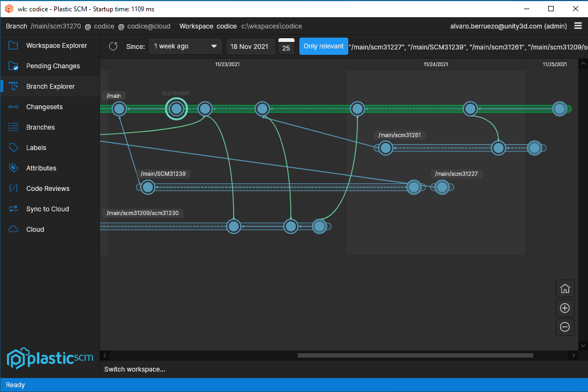Open the Pending Changes view

tap(52, 66)
